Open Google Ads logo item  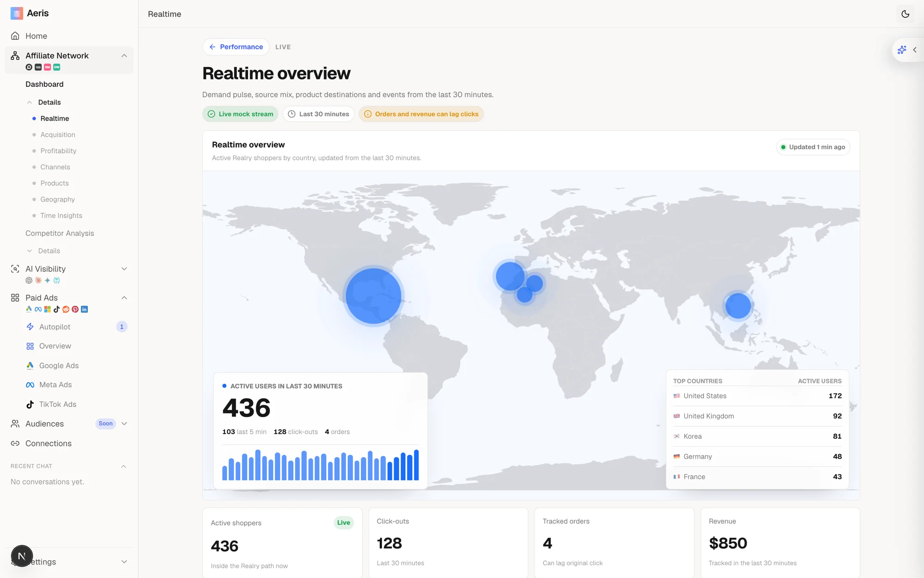click(x=30, y=366)
